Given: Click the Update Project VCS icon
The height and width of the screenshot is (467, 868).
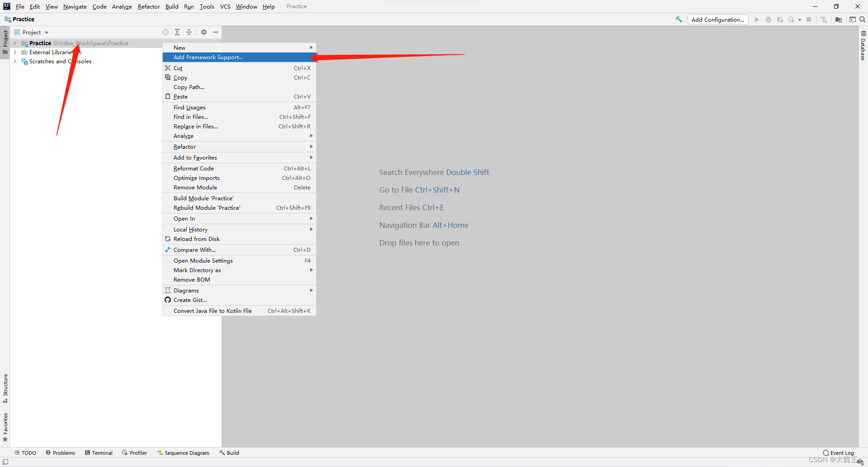Looking at the screenshot, I should click(824, 19).
